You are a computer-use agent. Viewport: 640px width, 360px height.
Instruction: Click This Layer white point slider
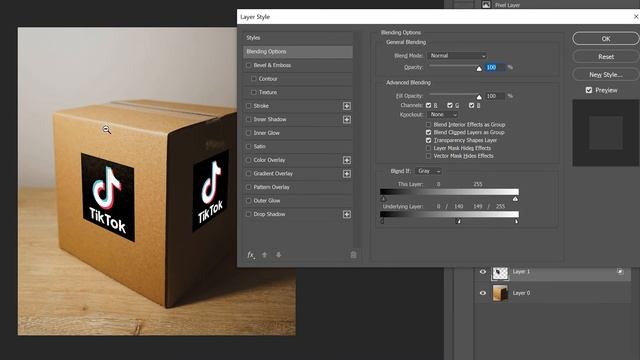(515, 199)
